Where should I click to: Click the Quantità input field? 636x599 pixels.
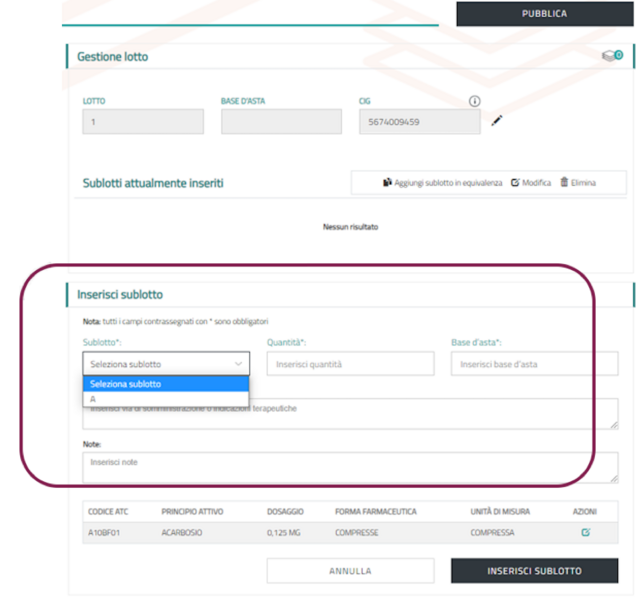coord(350,364)
